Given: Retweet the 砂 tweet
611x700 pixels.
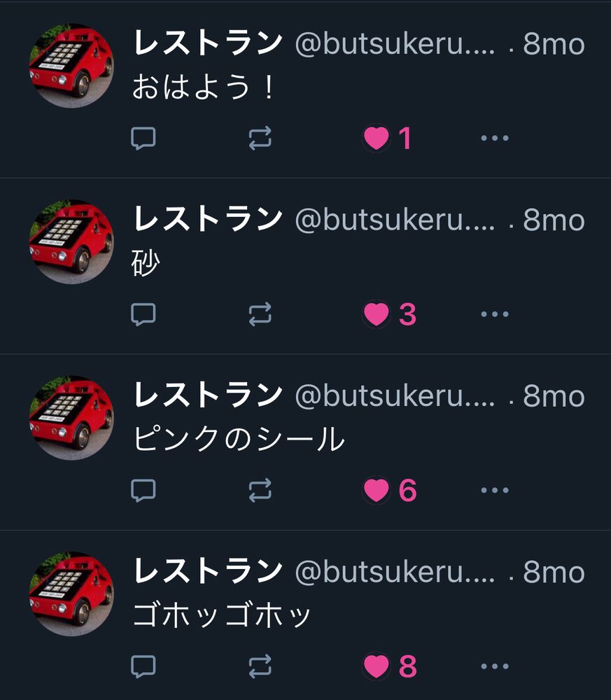Looking at the screenshot, I should [260, 314].
